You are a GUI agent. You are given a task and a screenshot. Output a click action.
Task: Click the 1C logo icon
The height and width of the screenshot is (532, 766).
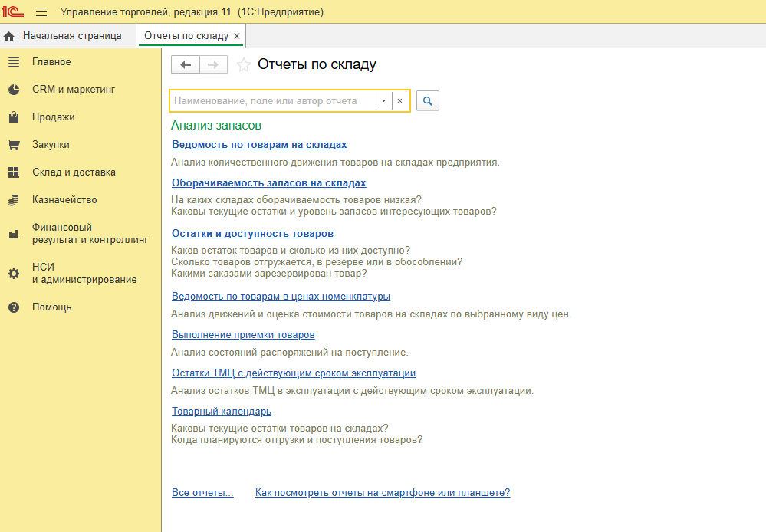pyautogui.click(x=14, y=12)
